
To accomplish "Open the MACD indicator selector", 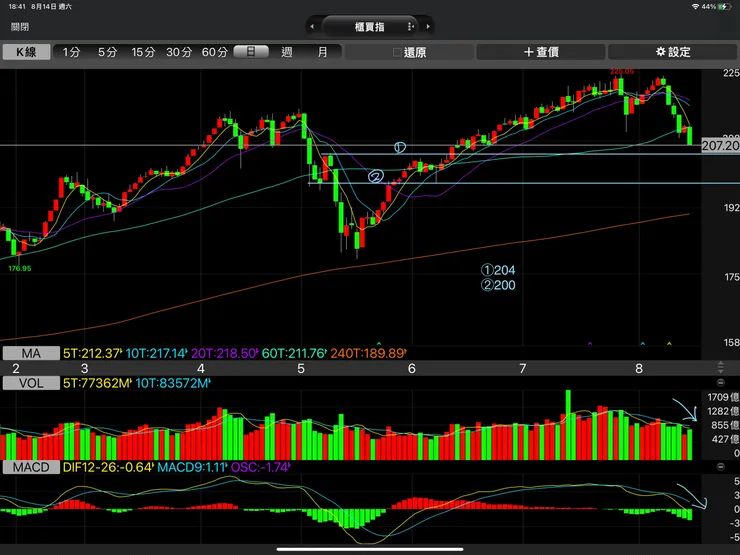I will [x=31, y=467].
